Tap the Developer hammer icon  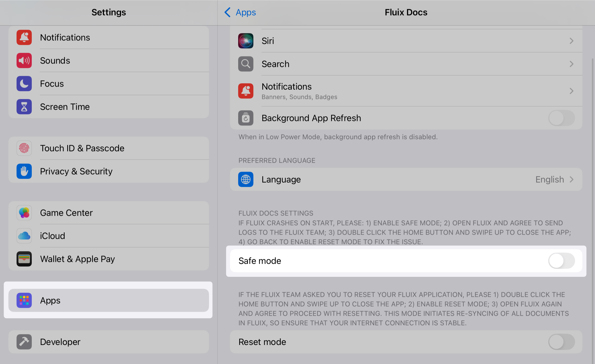pyautogui.click(x=24, y=342)
